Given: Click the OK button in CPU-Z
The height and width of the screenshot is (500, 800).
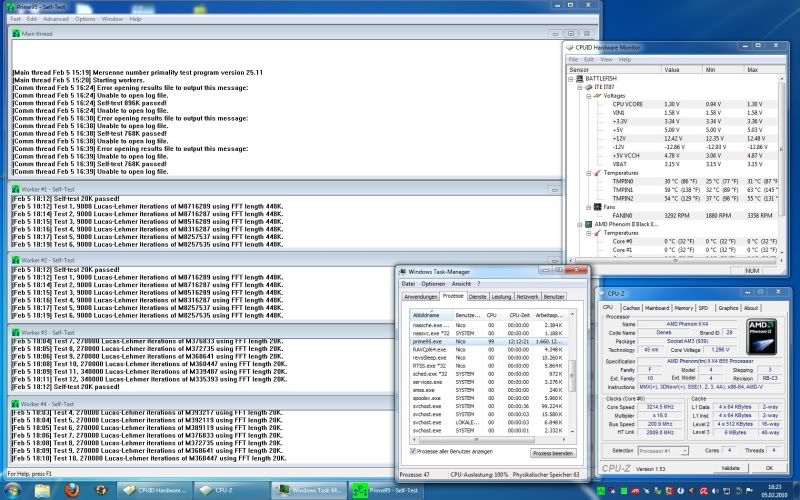Looking at the screenshot, I should tap(769, 468).
